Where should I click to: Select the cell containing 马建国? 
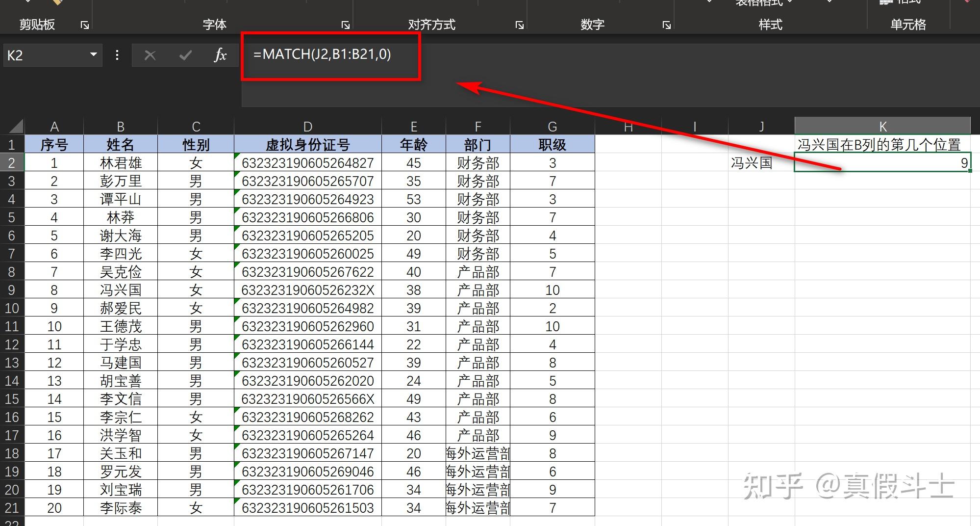(121, 363)
